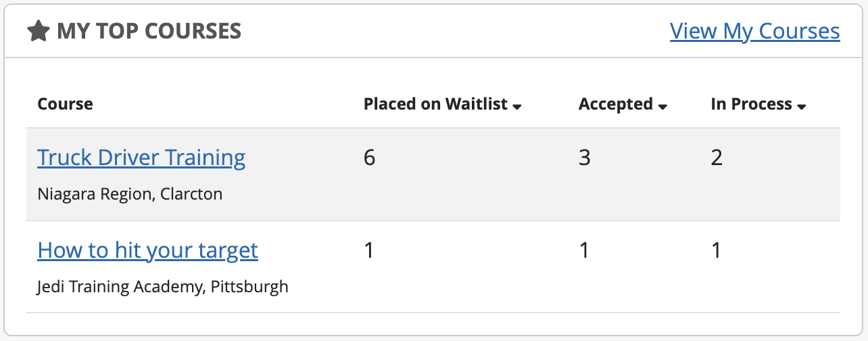Click the Placed on Waitlist sort arrow
Viewport: 868px width, 341px height.
coord(517,106)
